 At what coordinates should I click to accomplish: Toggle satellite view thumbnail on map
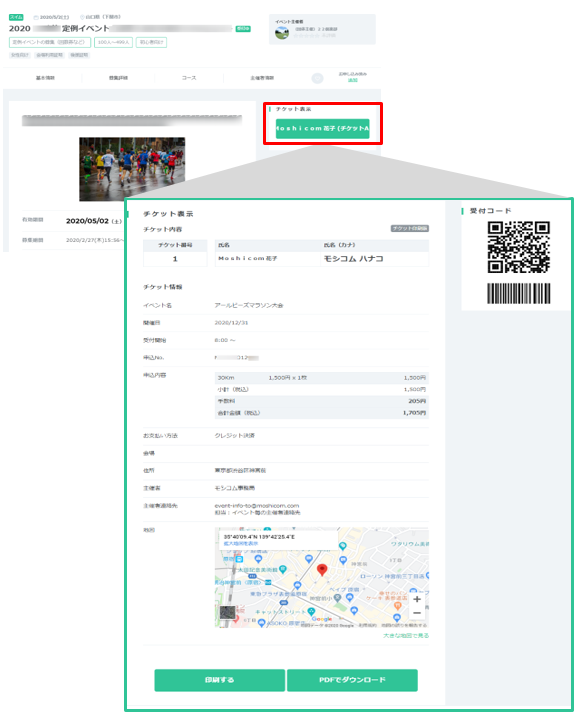[228, 612]
